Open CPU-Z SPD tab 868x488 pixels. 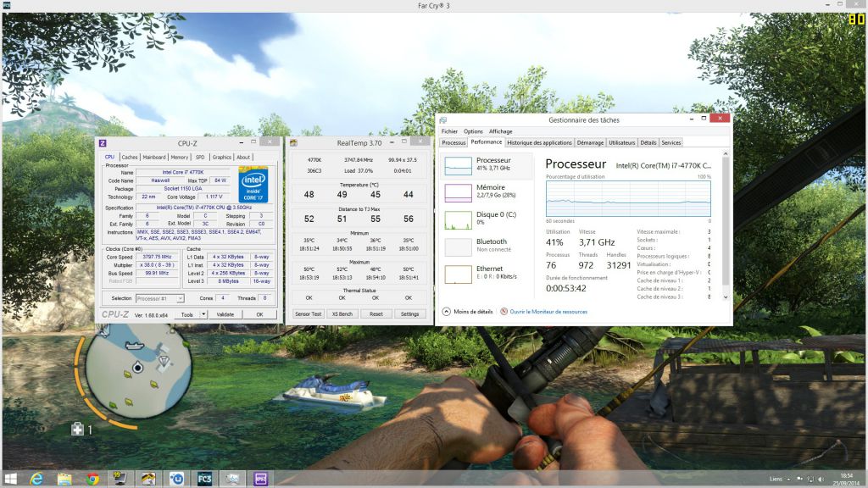pos(200,157)
